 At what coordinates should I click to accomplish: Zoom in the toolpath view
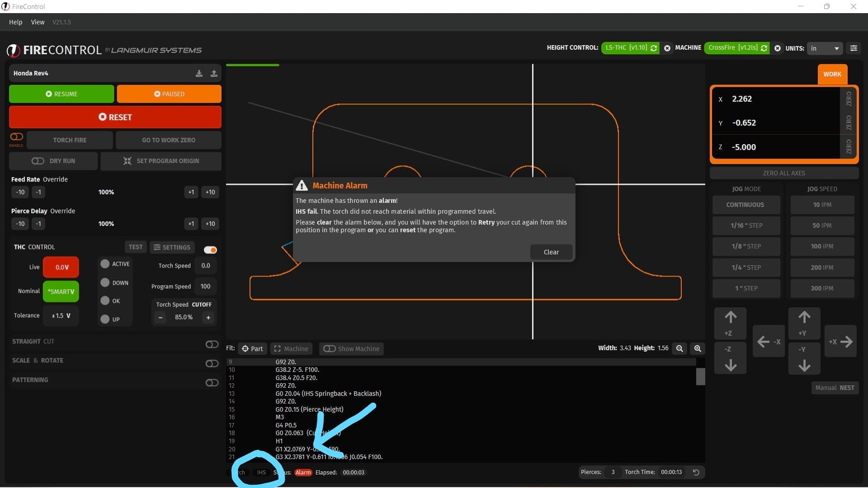(x=698, y=348)
